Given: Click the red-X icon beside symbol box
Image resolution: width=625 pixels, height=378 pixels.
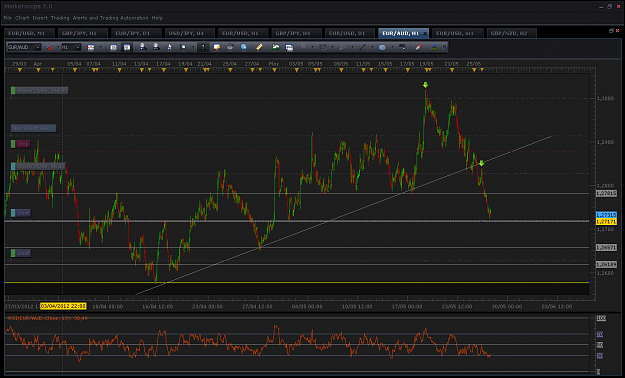Looking at the screenshot, I should point(49,47).
